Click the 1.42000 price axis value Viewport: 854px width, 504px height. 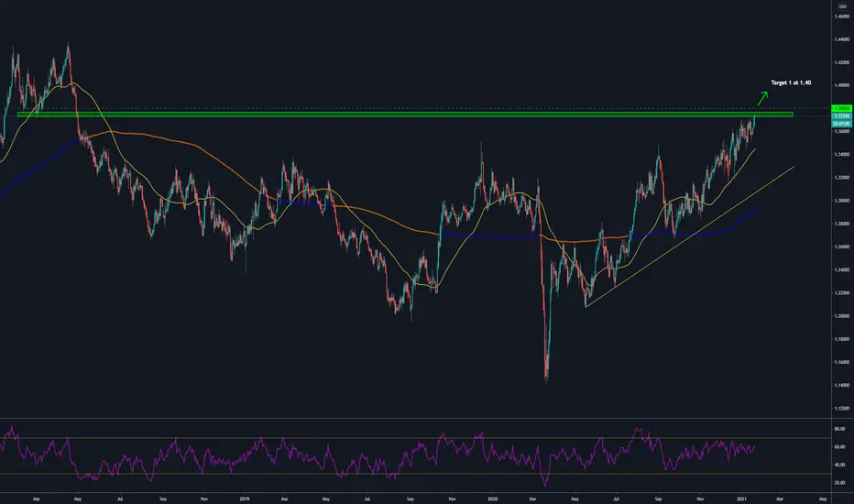coord(842,62)
